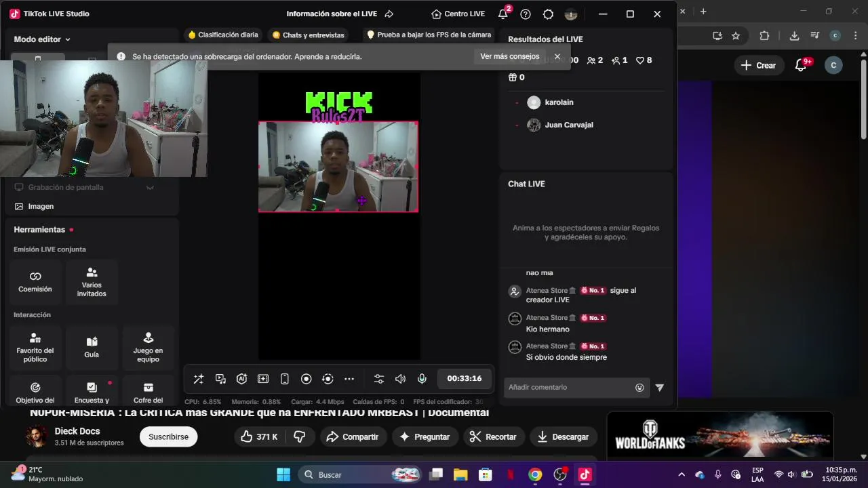Show hidden tray icons chevron

682,474
